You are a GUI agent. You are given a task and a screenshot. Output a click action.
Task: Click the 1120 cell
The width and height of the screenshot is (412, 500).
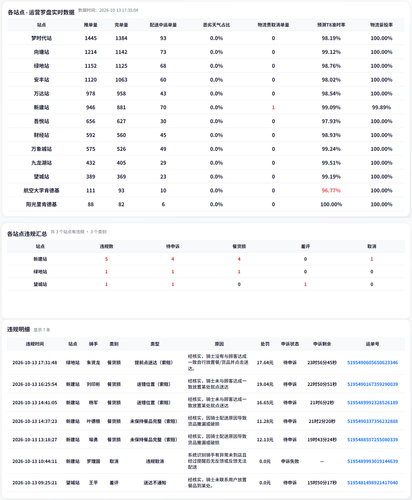click(91, 80)
